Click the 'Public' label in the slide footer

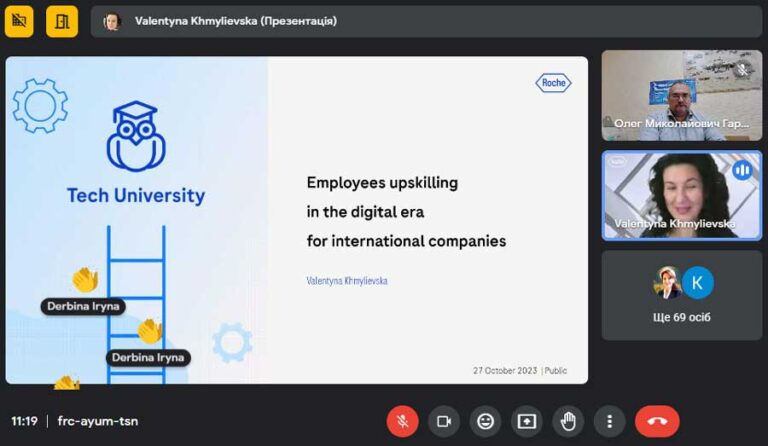555,371
